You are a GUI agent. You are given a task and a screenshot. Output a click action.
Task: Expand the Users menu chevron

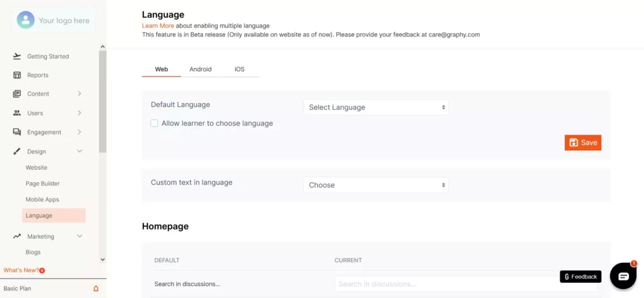coord(79,113)
